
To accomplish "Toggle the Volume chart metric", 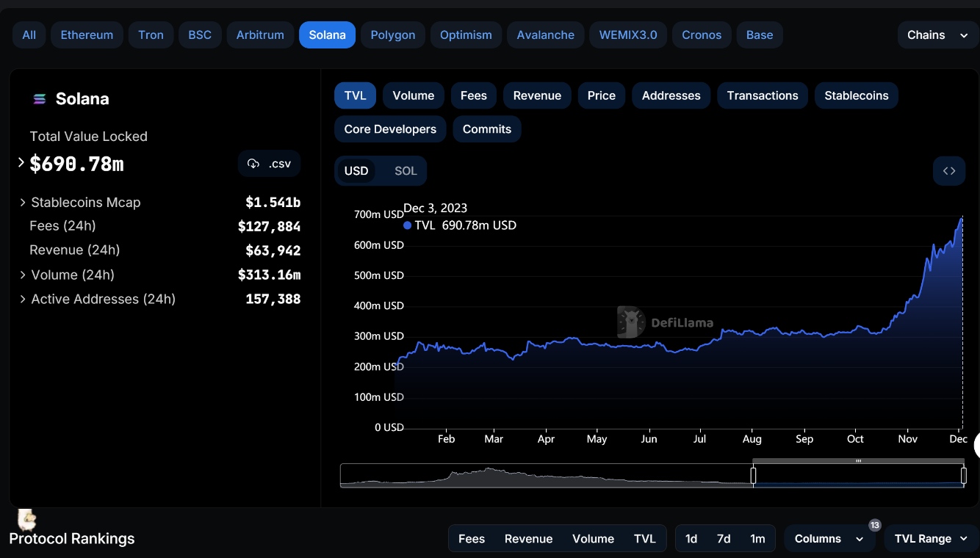I will tap(413, 95).
